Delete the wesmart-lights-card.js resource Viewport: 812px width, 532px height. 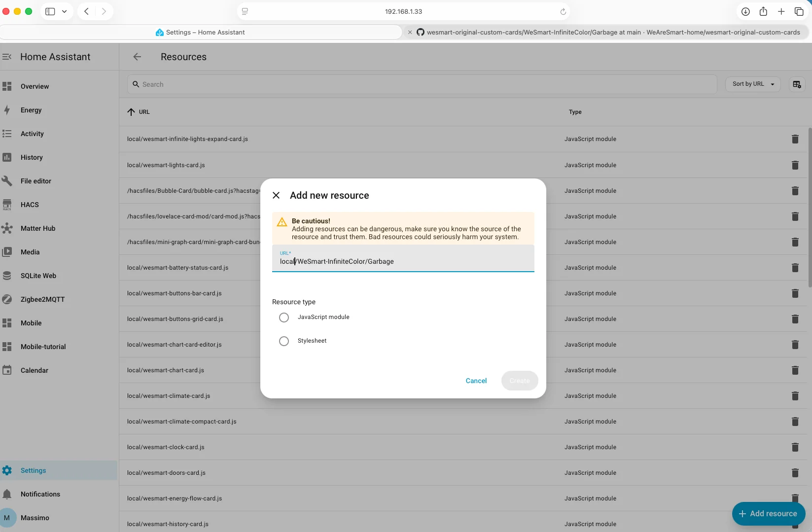[795, 165]
